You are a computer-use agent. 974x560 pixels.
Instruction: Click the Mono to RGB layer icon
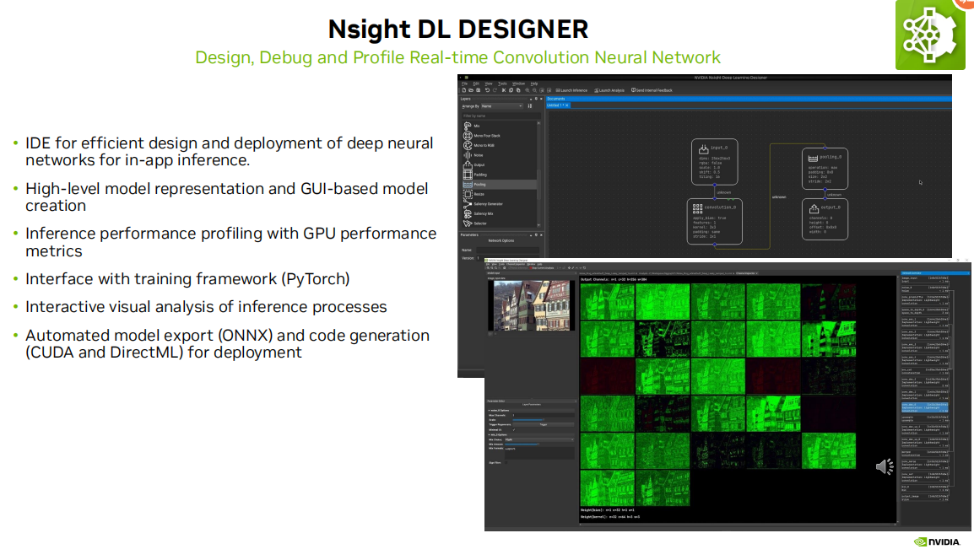coord(468,145)
